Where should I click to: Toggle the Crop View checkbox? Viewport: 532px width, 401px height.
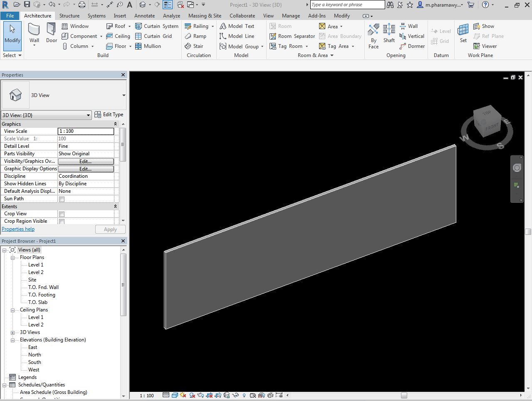[62, 214]
